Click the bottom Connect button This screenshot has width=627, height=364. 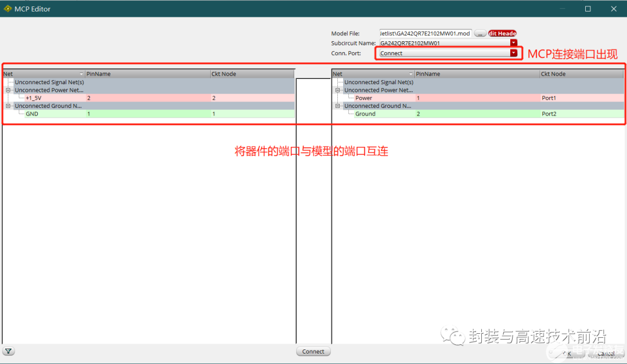[x=313, y=351]
